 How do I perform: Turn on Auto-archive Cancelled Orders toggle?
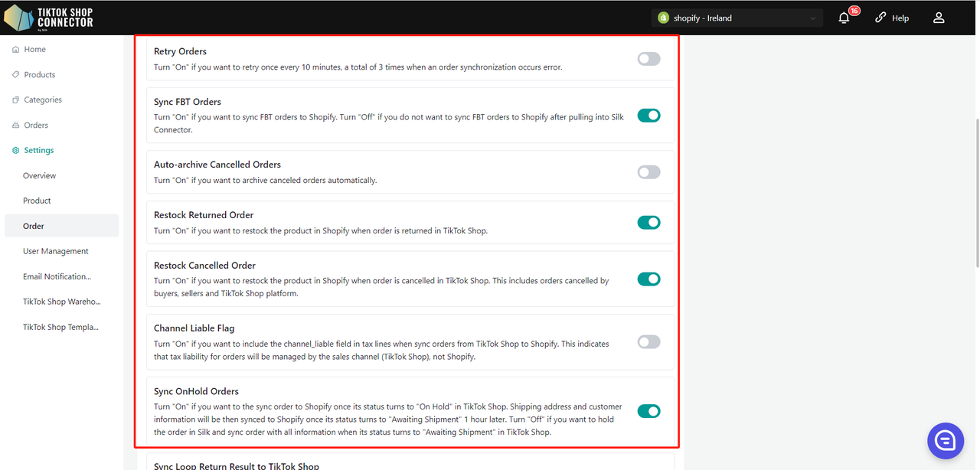tap(648, 172)
